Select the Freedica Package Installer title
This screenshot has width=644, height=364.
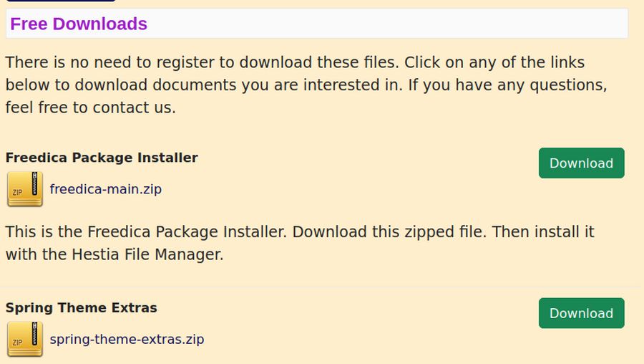point(102,158)
